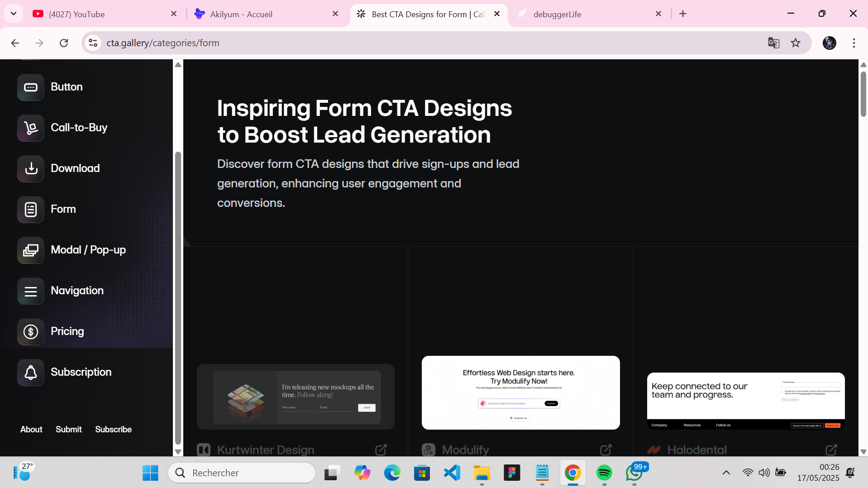Open Microsoft Edge from the taskbar

click(x=392, y=473)
